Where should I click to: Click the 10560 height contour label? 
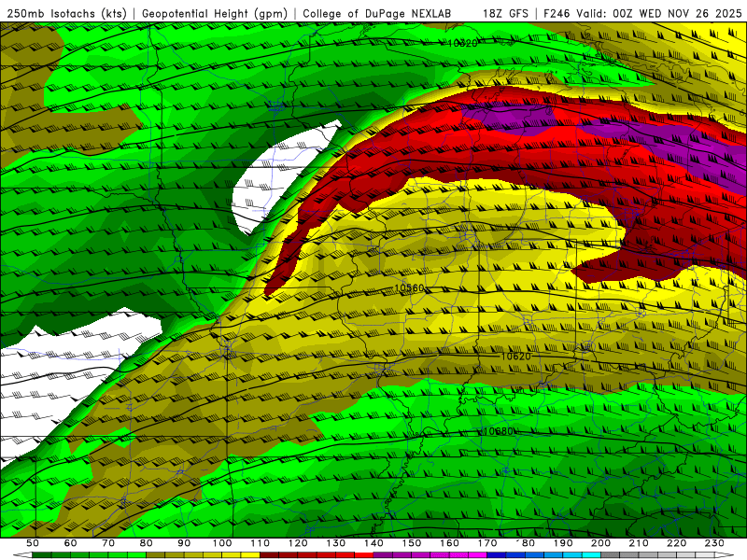(409, 288)
